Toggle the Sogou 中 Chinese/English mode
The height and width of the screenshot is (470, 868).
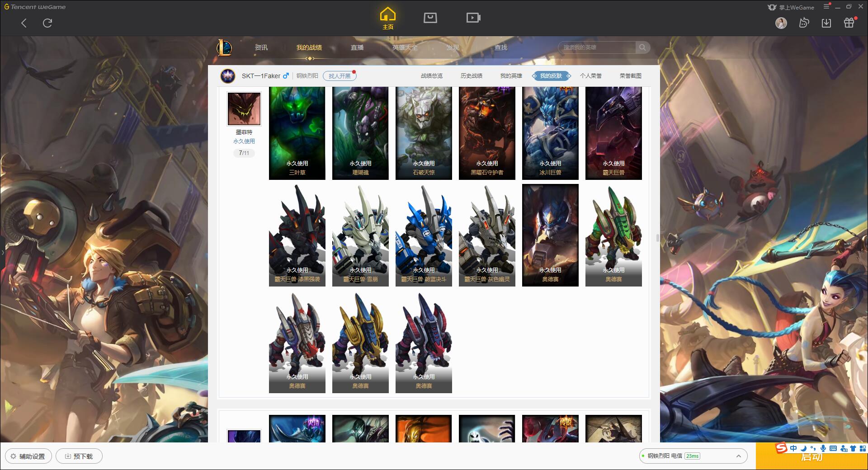[x=793, y=448]
